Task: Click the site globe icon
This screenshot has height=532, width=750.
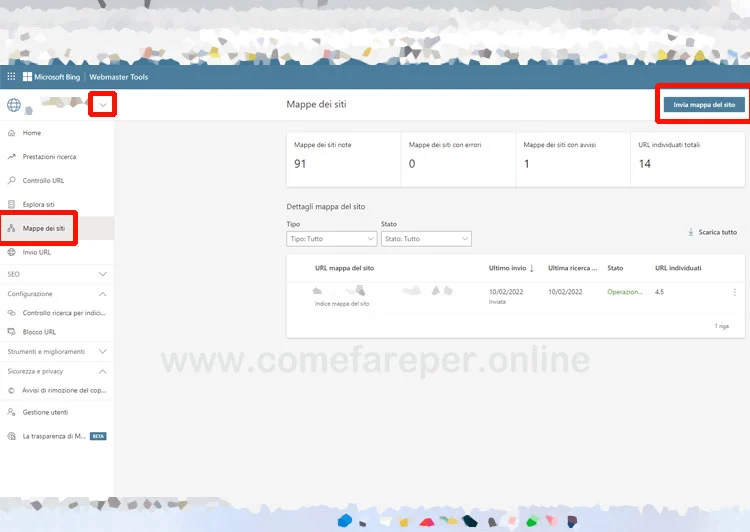Action: (14, 105)
